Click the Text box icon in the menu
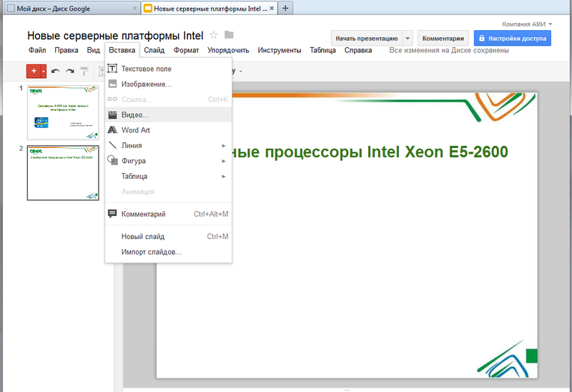The image size is (572, 392). point(112,68)
